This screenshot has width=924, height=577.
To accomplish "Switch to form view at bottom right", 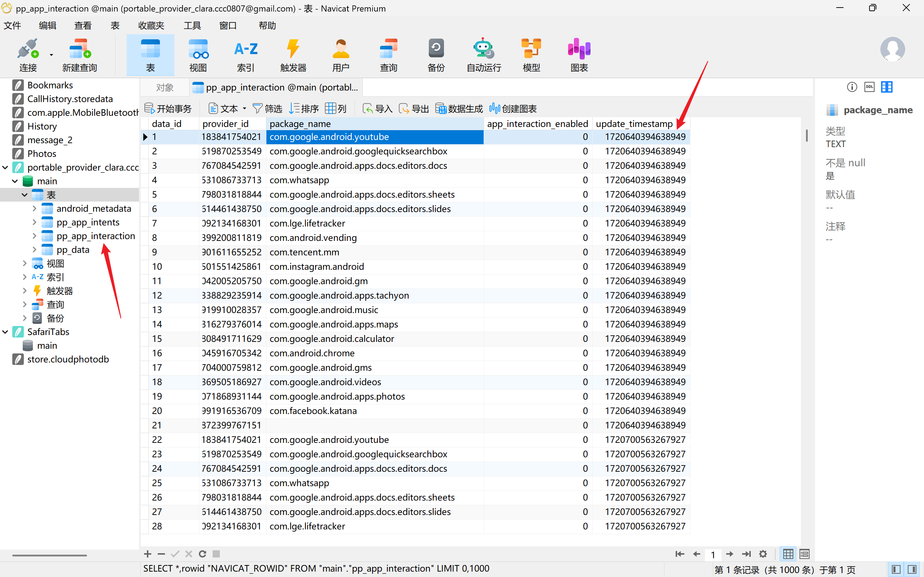I will tap(805, 554).
